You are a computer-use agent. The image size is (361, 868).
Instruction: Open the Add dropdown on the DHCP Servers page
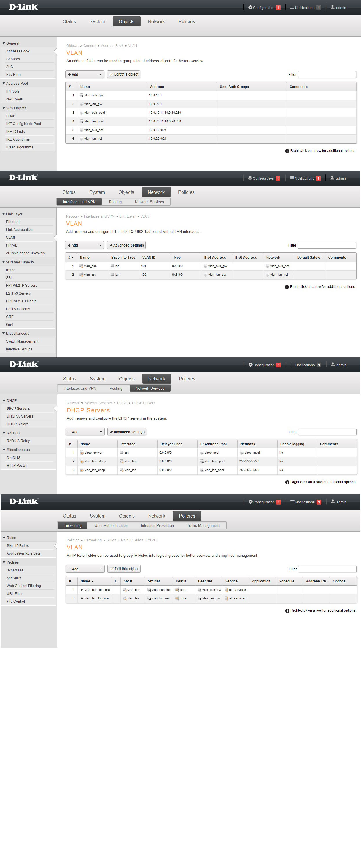[x=85, y=432]
